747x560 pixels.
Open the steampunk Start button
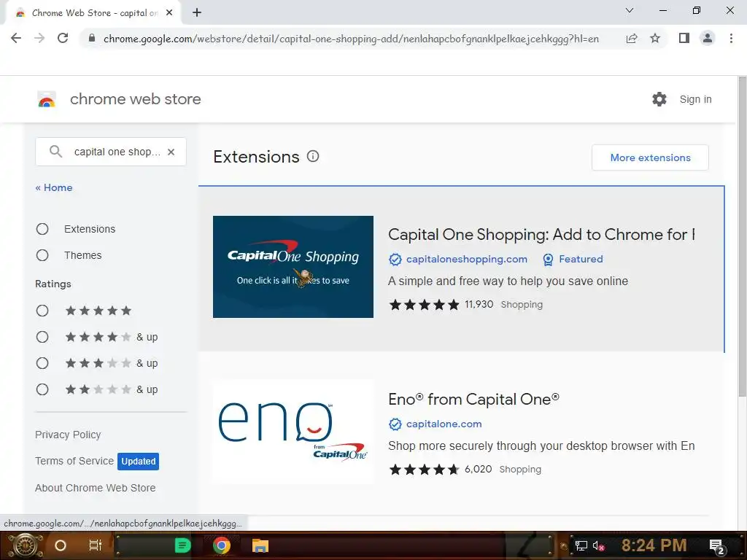coord(25,545)
